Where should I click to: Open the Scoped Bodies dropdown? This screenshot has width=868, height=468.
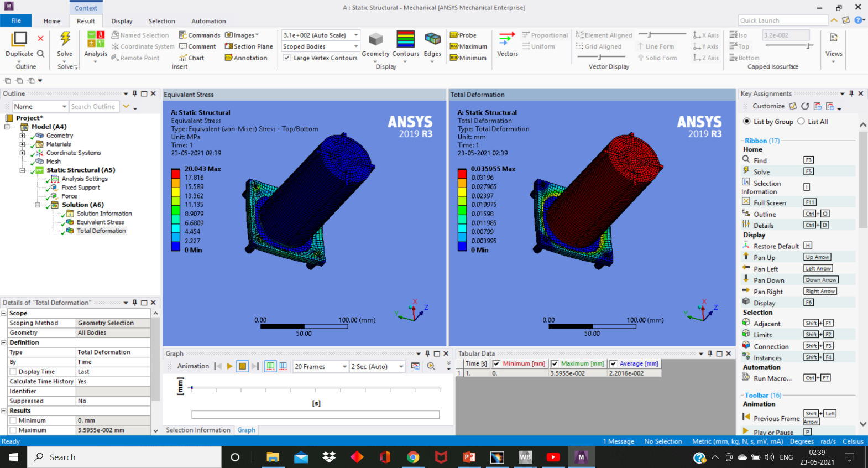[321, 46]
